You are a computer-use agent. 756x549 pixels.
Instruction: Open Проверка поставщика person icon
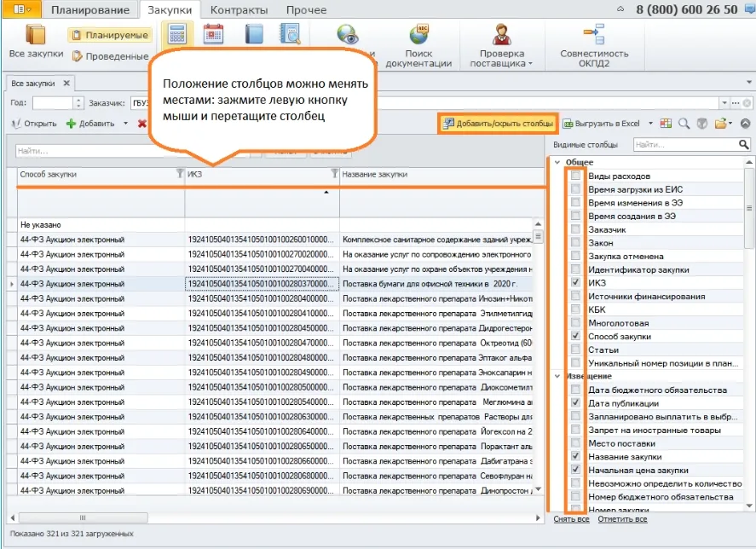click(x=502, y=35)
